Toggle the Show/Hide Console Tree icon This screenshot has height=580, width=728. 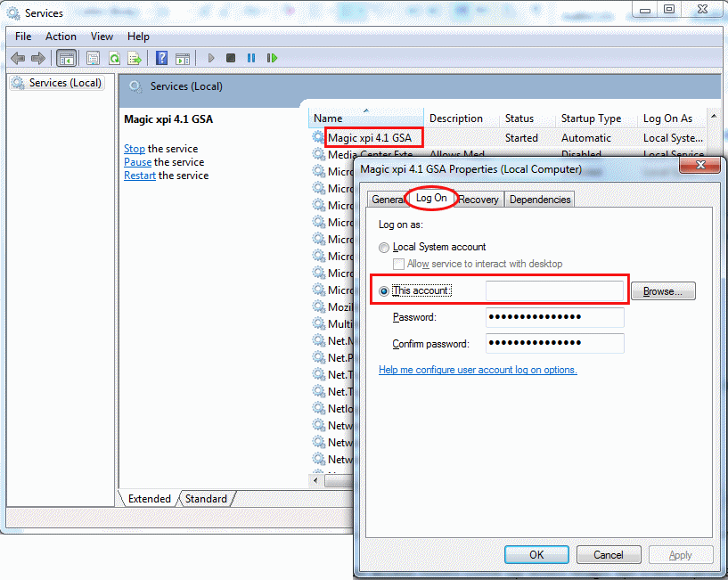coord(67,59)
